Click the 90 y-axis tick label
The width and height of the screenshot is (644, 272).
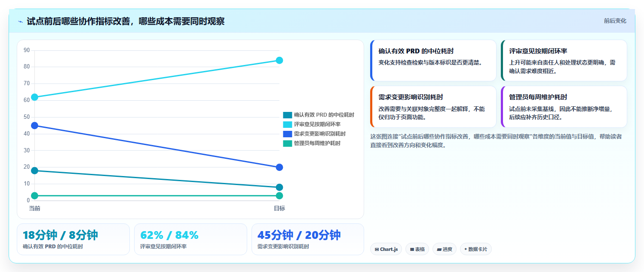pyautogui.click(x=27, y=50)
